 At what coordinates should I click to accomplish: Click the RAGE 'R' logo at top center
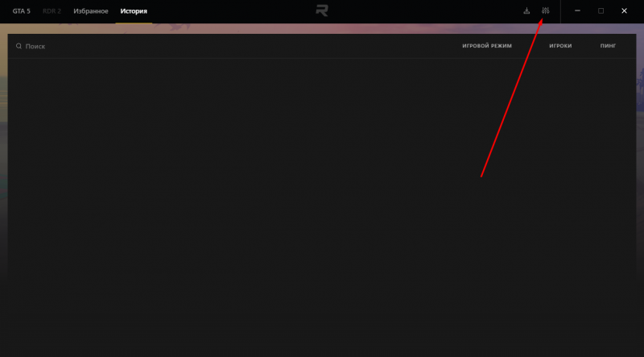pos(322,11)
